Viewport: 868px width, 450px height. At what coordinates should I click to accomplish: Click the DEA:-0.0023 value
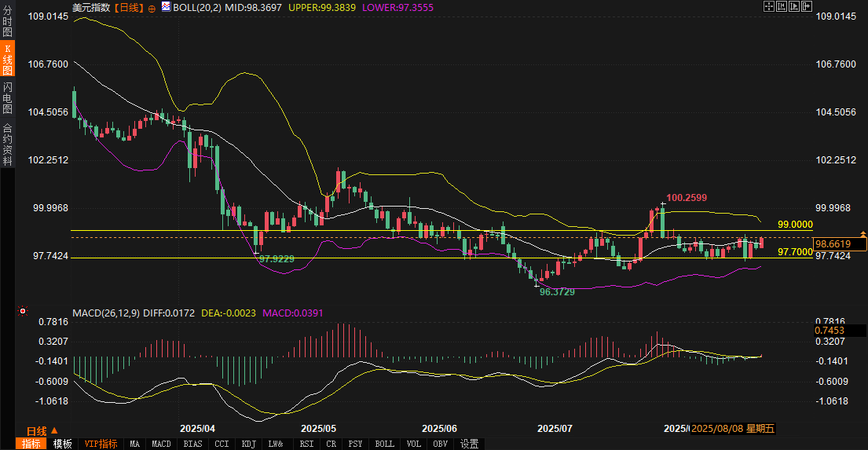coord(229,313)
